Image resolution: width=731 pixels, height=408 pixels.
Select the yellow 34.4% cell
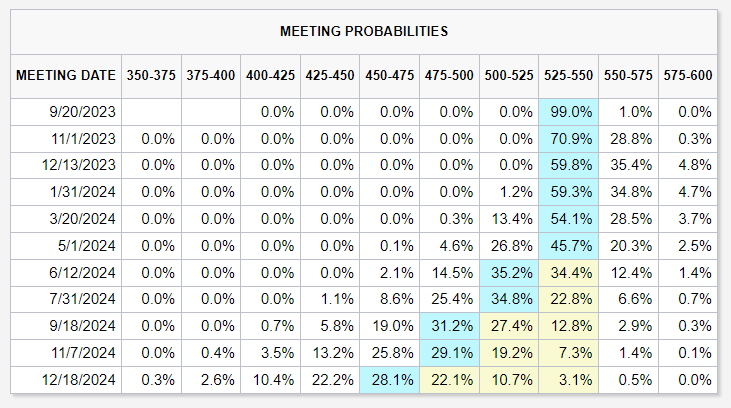click(568, 272)
